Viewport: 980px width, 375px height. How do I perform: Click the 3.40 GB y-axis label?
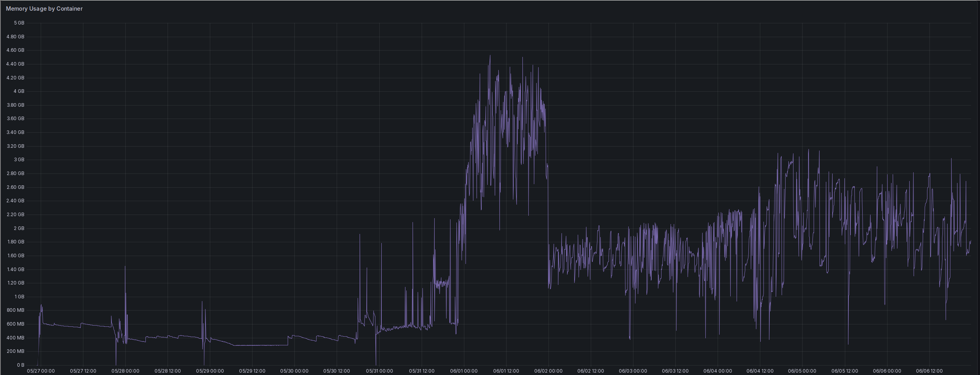click(x=15, y=132)
